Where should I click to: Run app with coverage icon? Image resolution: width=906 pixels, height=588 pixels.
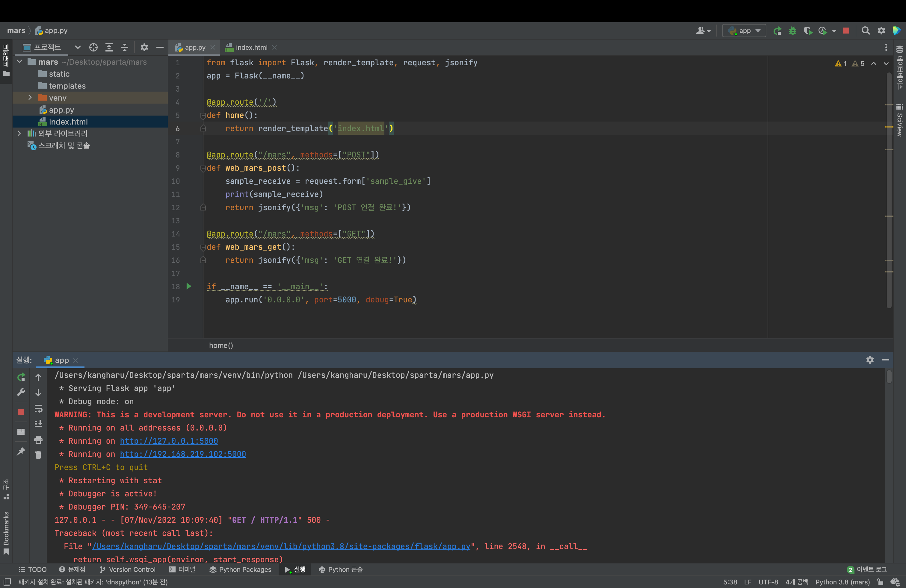(808, 31)
